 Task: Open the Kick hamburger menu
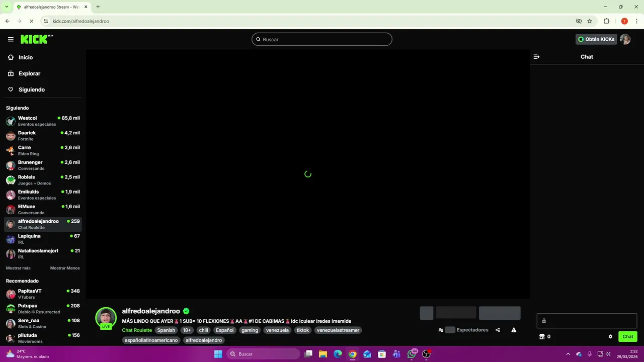tap(11, 39)
